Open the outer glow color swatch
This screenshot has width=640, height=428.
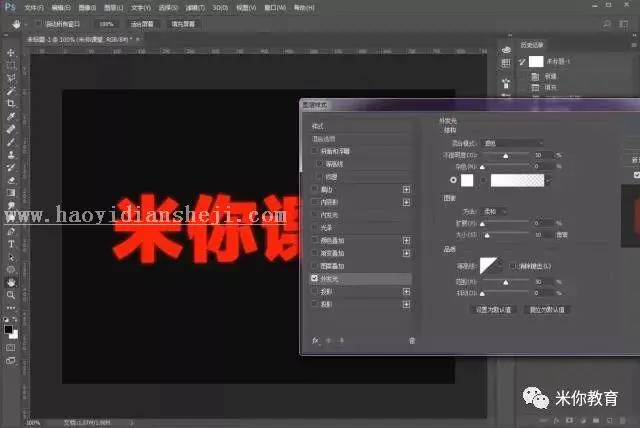click(467, 180)
